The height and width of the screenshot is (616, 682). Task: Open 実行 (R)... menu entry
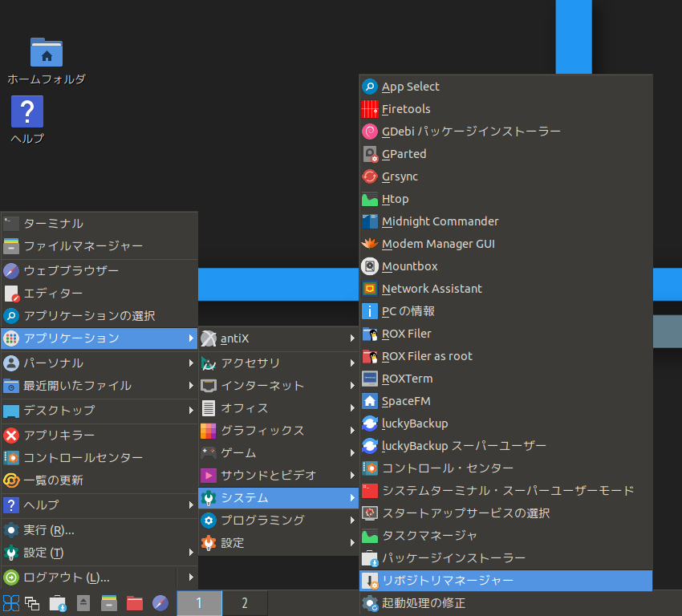pos(99,530)
